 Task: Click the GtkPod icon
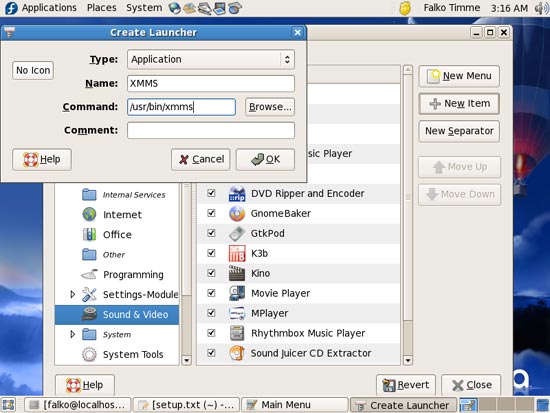[x=237, y=233]
